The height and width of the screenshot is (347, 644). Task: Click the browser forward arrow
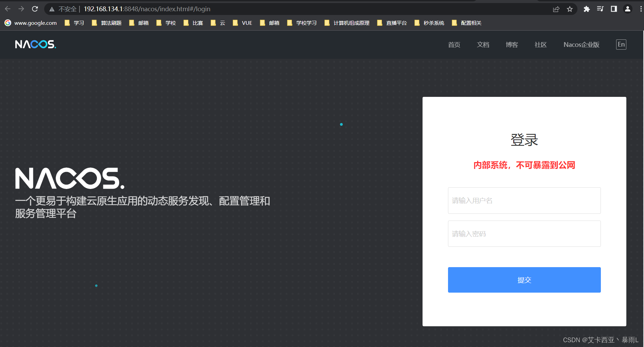point(21,9)
